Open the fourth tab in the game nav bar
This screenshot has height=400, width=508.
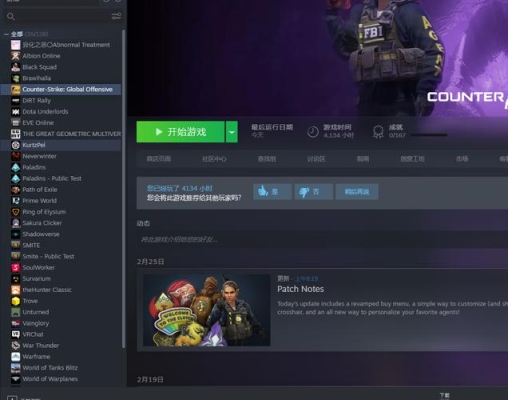click(x=316, y=159)
